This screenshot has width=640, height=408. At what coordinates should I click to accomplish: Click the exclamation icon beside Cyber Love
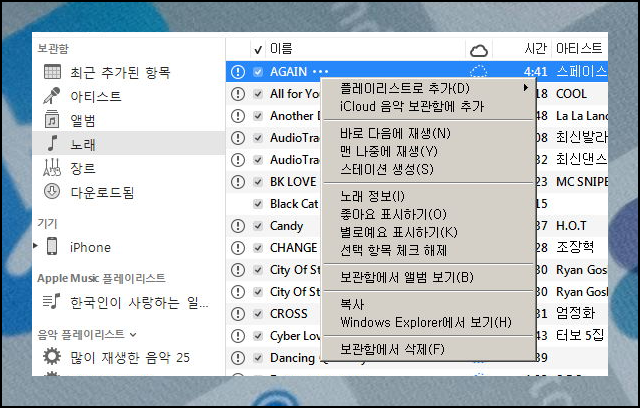(238, 336)
